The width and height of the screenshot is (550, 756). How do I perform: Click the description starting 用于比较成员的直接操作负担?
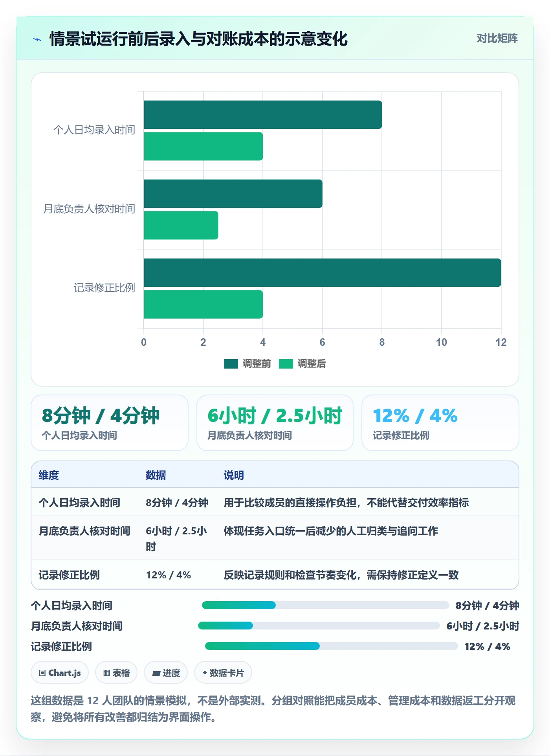(346, 503)
